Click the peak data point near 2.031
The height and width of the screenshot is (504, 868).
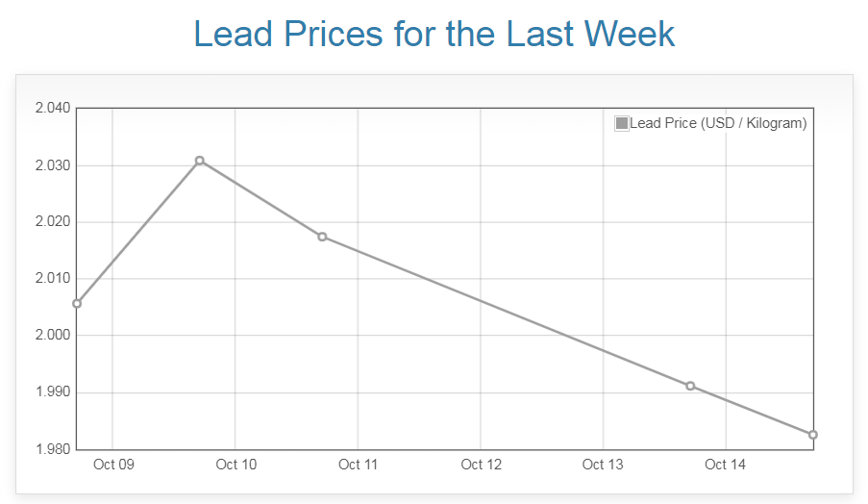pos(200,161)
